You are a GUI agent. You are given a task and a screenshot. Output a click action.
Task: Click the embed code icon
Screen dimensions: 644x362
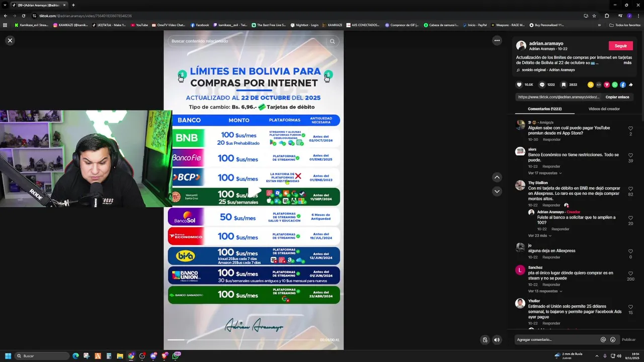click(x=599, y=84)
